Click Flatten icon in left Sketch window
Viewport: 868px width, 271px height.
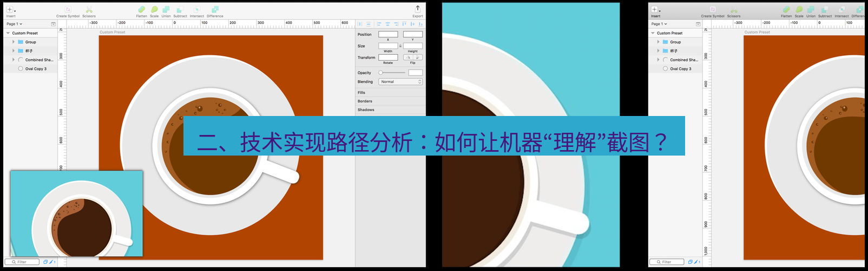coord(141,9)
